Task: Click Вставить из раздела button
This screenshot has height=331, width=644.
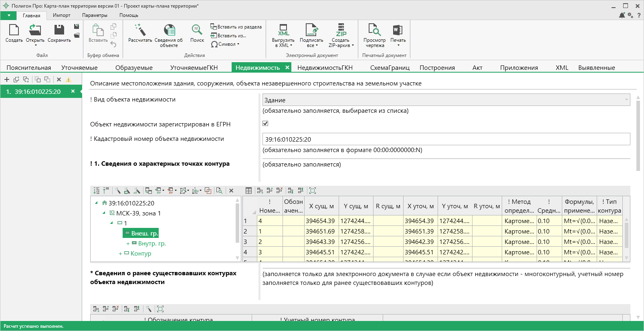Action: click(236, 27)
